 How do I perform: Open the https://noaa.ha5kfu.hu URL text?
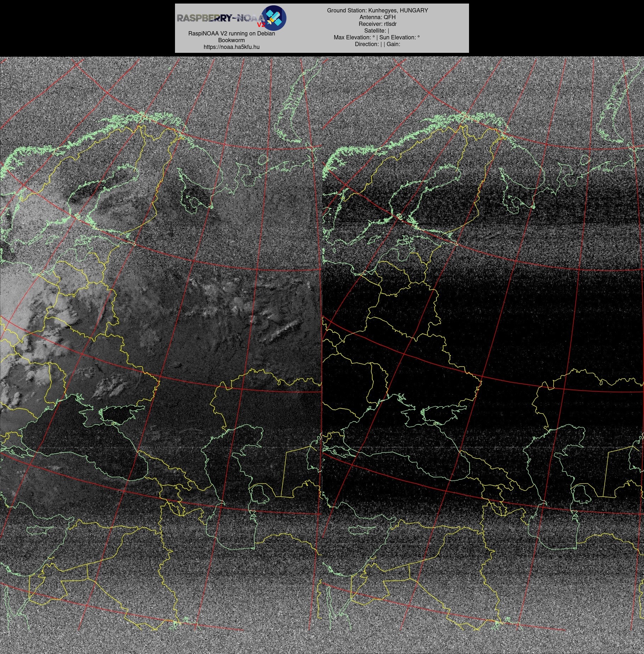(x=231, y=47)
